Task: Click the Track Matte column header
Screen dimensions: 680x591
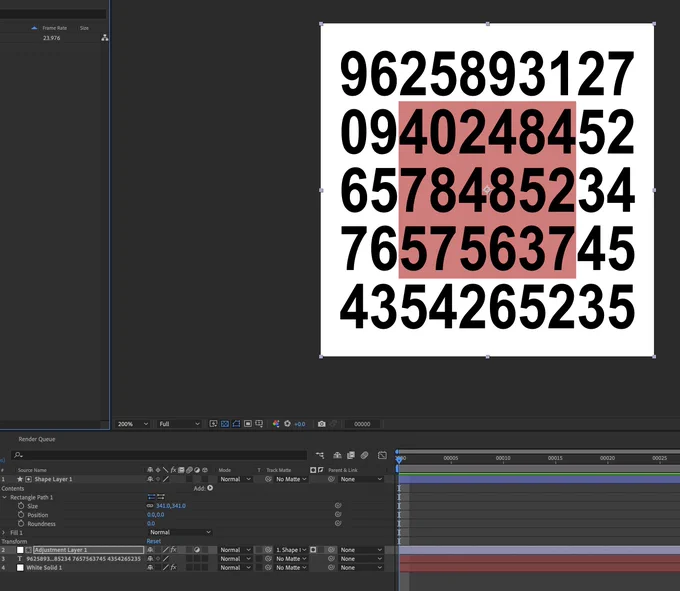Action: click(278, 470)
